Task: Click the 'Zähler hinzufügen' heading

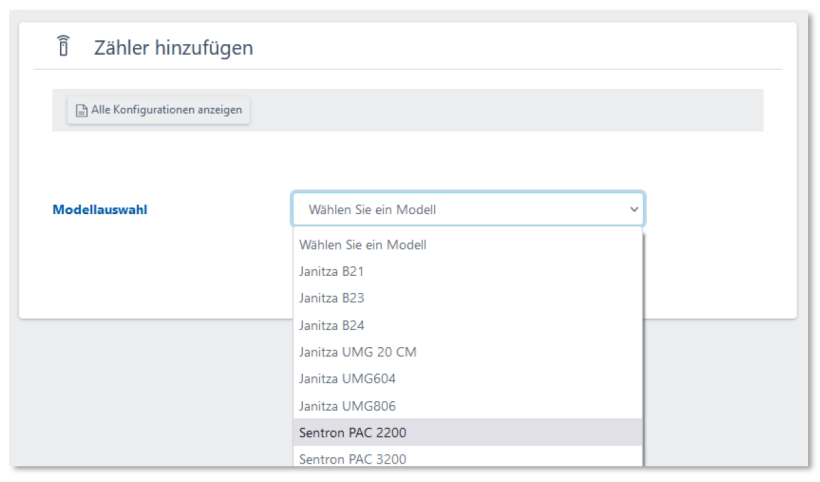Action: 174,48
